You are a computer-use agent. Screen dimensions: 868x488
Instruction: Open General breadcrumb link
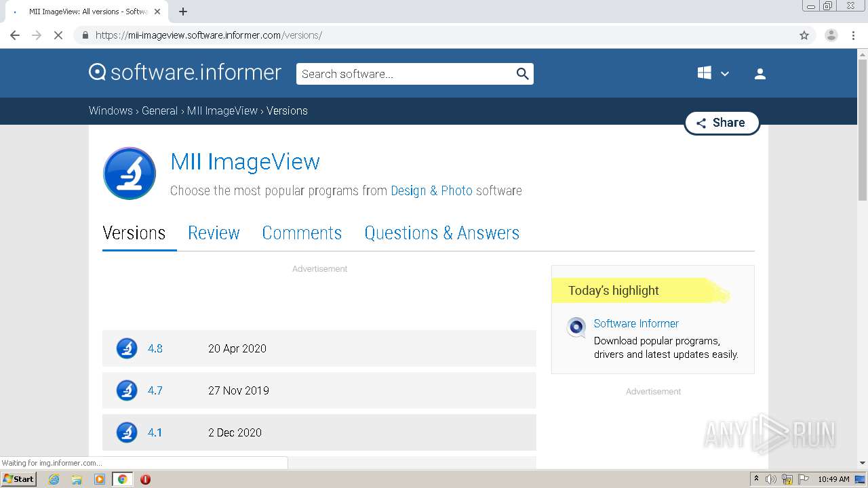click(x=159, y=110)
